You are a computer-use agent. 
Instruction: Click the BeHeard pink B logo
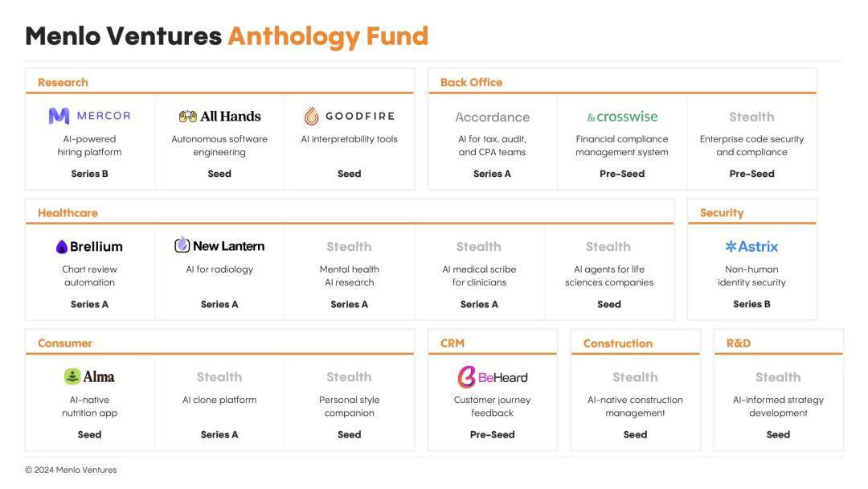click(467, 377)
